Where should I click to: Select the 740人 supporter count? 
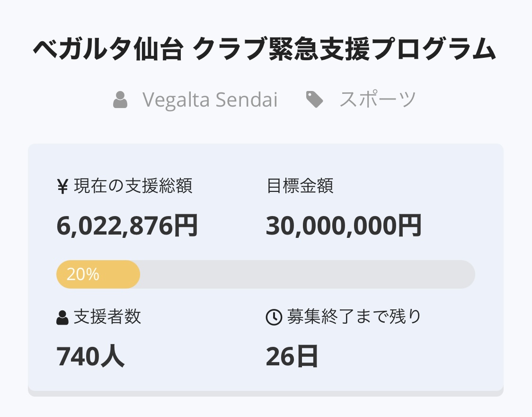coord(90,356)
